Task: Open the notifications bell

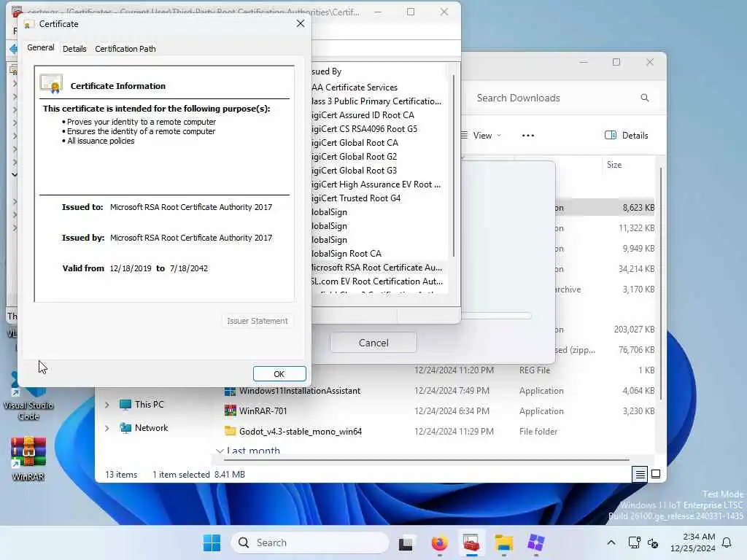Action: (x=727, y=542)
